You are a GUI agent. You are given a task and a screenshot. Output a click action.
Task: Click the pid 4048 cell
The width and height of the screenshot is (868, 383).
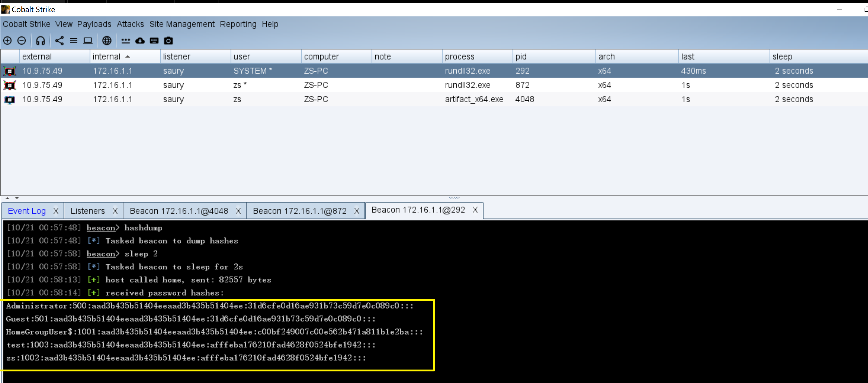pyautogui.click(x=554, y=100)
